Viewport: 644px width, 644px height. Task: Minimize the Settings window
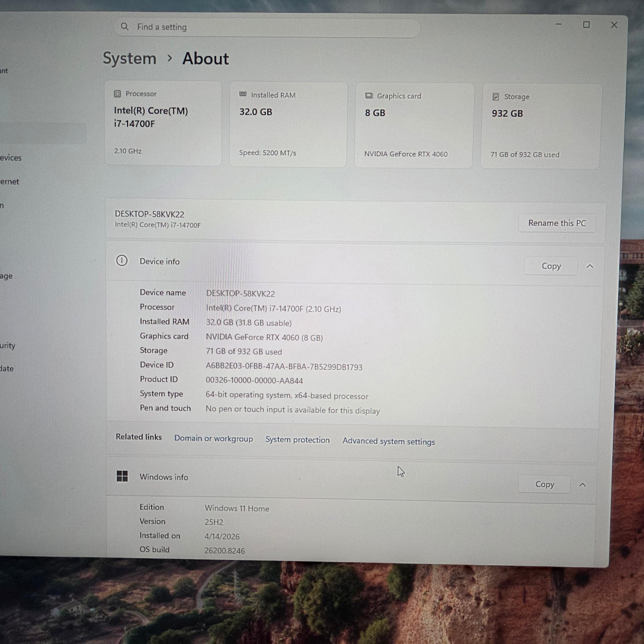pyautogui.click(x=559, y=24)
